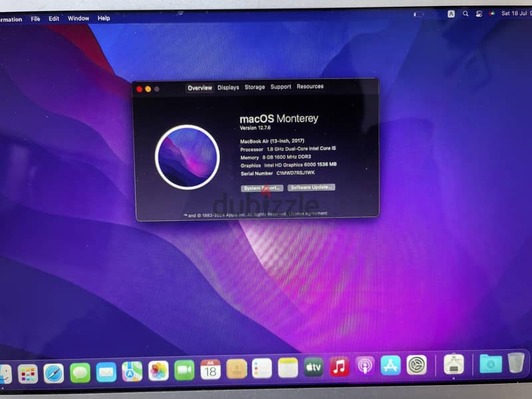Open Spotlight search in menu bar
Viewport: 532px width, 399px height.
(x=465, y=13)
